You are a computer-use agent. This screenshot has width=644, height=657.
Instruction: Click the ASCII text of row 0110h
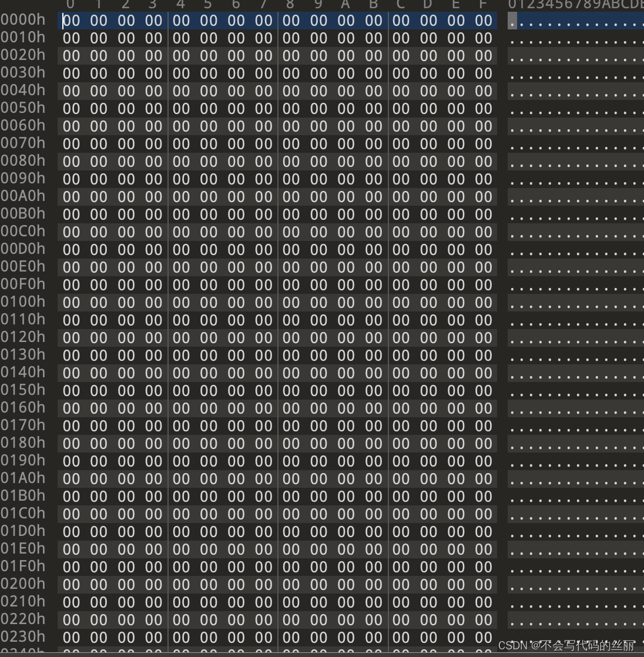(576, 320)
